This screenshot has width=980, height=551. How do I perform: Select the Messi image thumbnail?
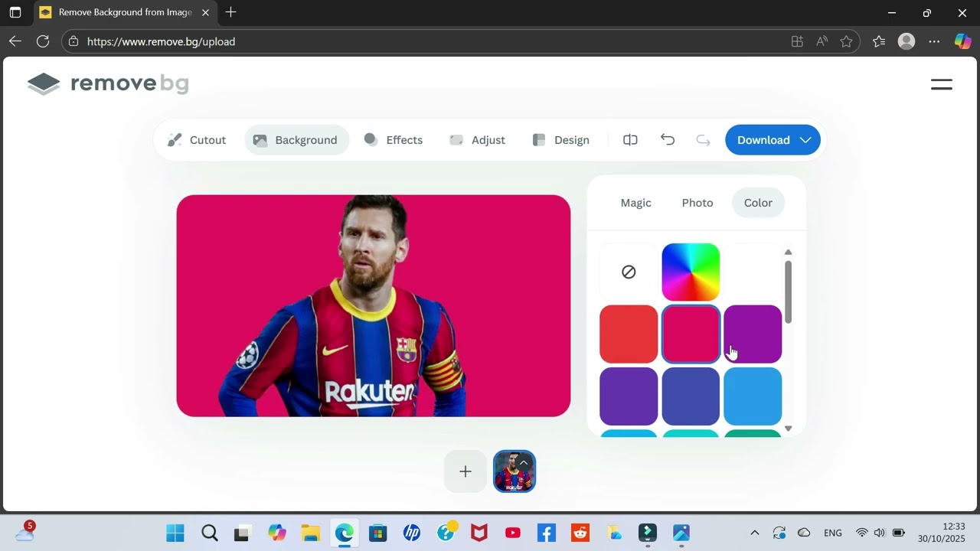tap(514, 471)
